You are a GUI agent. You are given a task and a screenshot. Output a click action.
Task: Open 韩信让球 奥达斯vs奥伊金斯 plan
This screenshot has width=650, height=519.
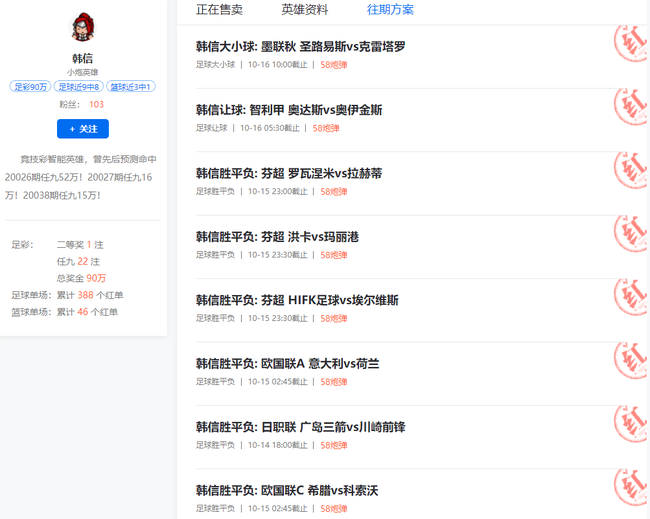[x=288, y=110]
